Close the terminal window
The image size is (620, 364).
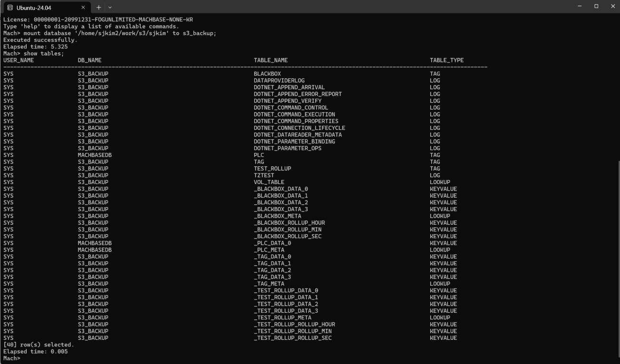pos(612,6)
